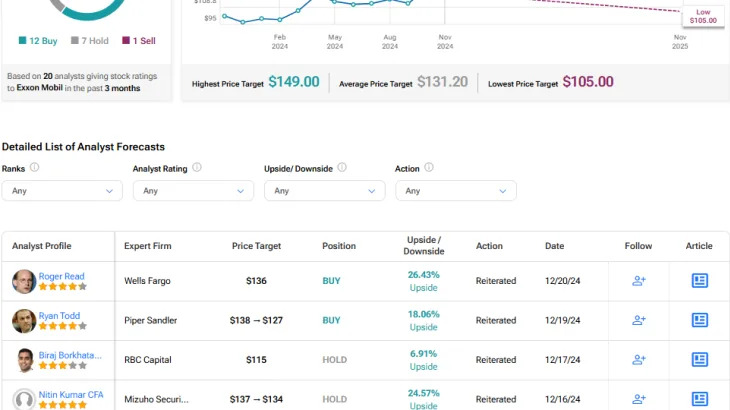Click the 6.91% Upside cell

coord(424,360)
